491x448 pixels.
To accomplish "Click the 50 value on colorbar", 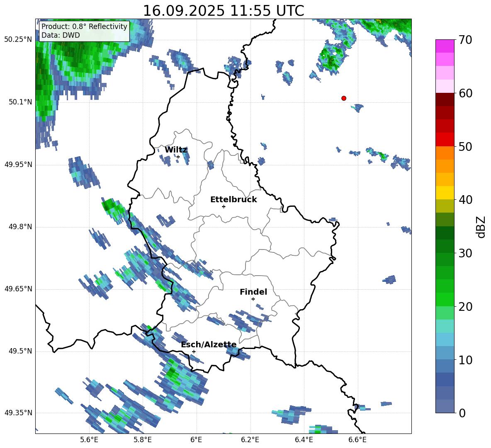I will click(466, 147).
